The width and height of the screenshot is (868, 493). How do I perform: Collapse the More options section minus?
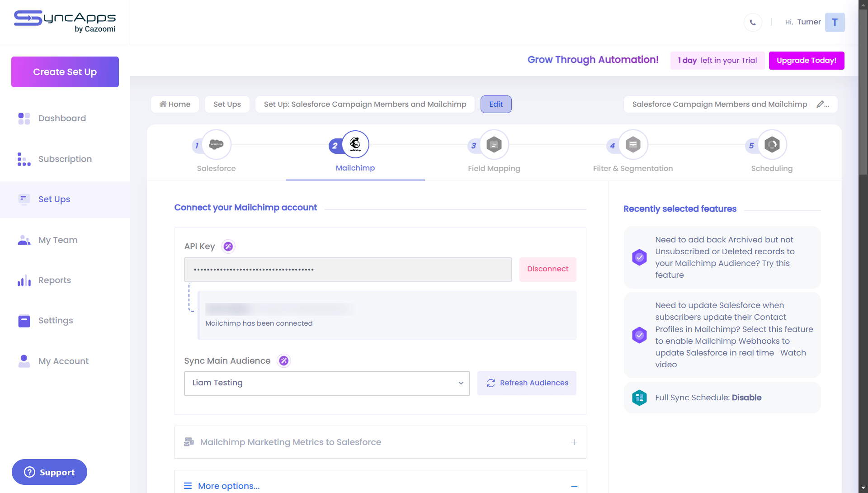574,486
